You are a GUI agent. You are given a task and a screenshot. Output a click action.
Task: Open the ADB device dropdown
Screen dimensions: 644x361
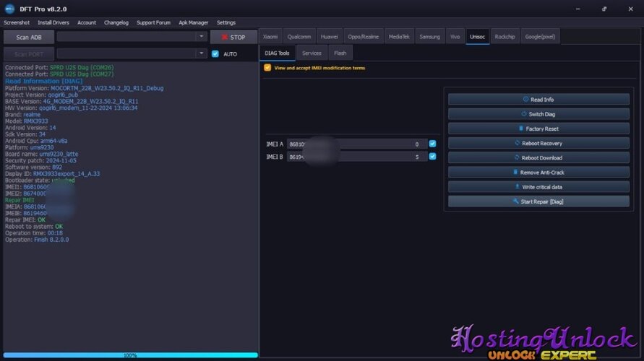tap(201, 37)
